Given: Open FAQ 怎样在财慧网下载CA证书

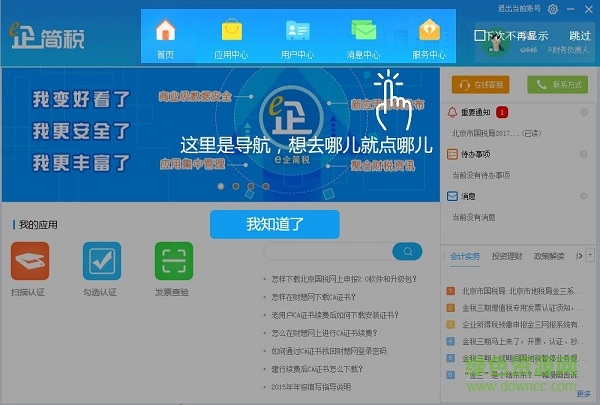Looking at the screenshot, I should 313,297.
